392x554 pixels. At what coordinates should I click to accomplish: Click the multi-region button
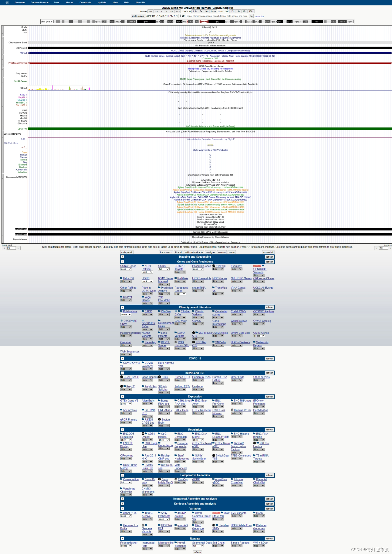click(138, 16)
